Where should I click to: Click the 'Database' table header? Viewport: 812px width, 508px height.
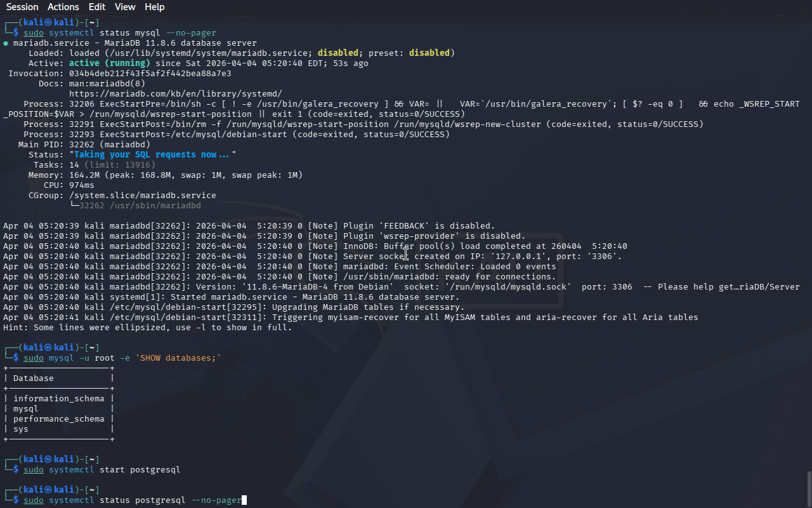pyautogui.click(x=33, y=378)
